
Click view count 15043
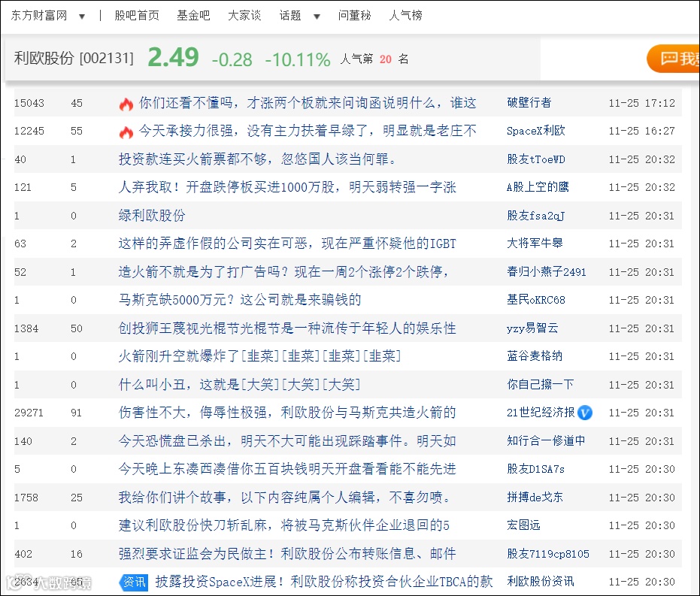[29, 103]
